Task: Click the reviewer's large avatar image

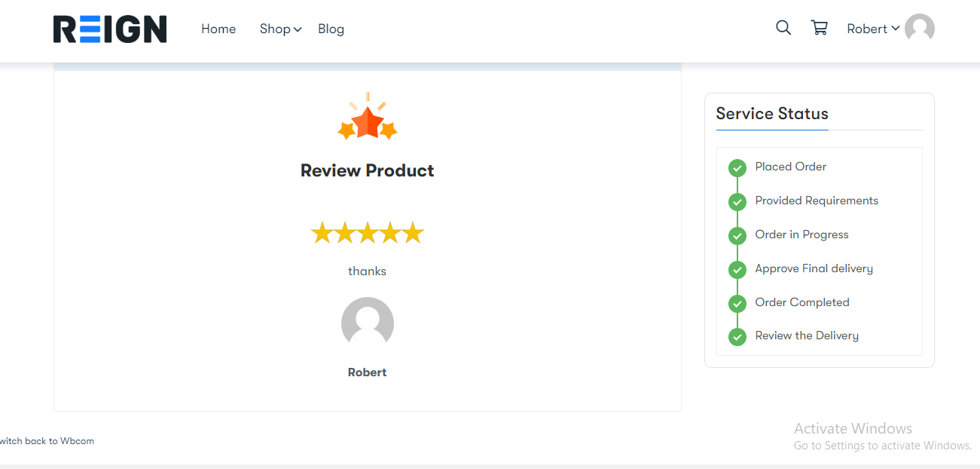Action: pos(368,323)
